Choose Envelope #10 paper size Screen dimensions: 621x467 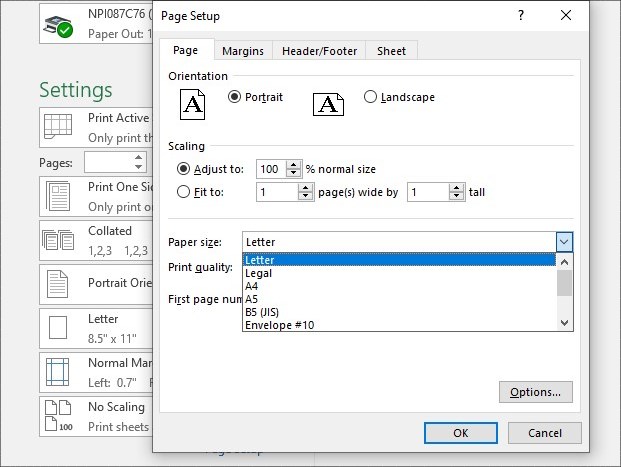pos(279,325)
